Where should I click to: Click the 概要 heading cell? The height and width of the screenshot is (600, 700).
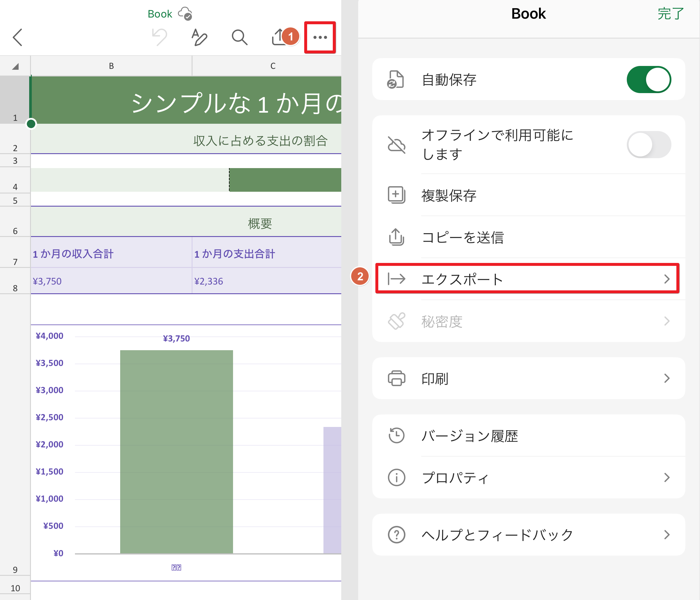click(186, 222)
